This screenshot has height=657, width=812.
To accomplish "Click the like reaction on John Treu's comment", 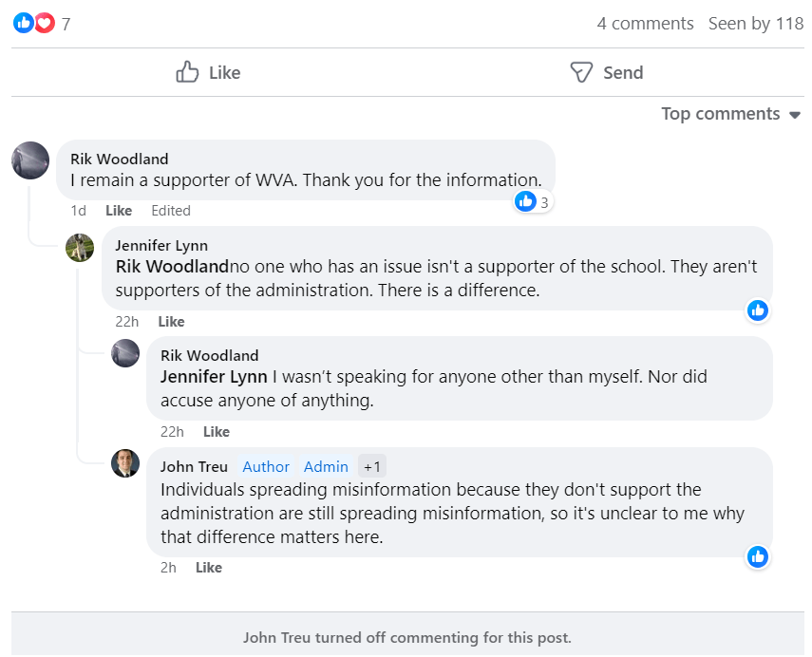I will pyautogui.click(x=757, y=556).
